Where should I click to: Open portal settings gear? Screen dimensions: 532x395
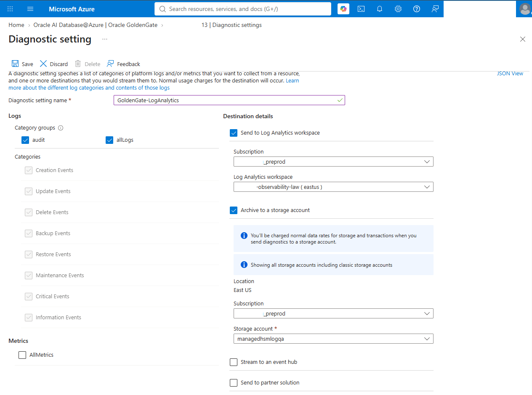point(398,9)
